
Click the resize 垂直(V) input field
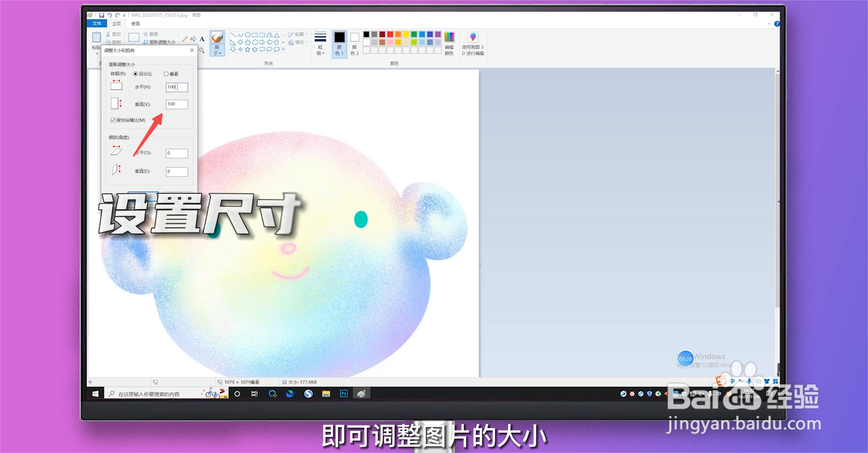click(177, 104)
